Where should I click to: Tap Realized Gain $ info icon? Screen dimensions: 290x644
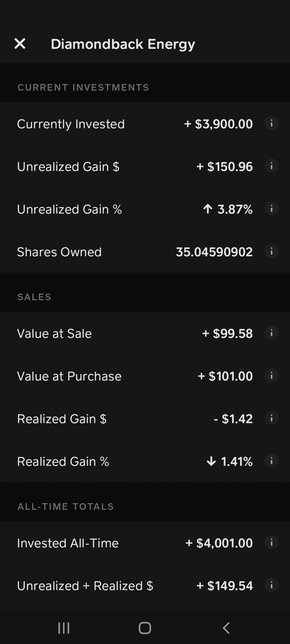coord(271,418)
